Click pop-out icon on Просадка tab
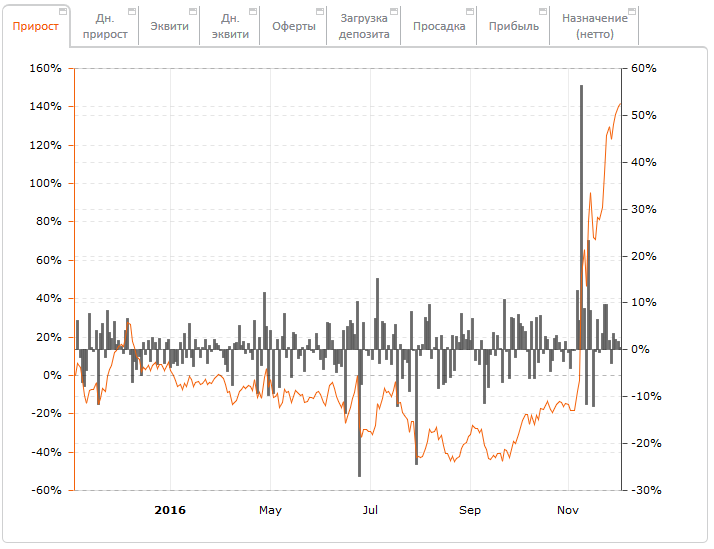This screenshot has width=714, height=549. point(470,11)
